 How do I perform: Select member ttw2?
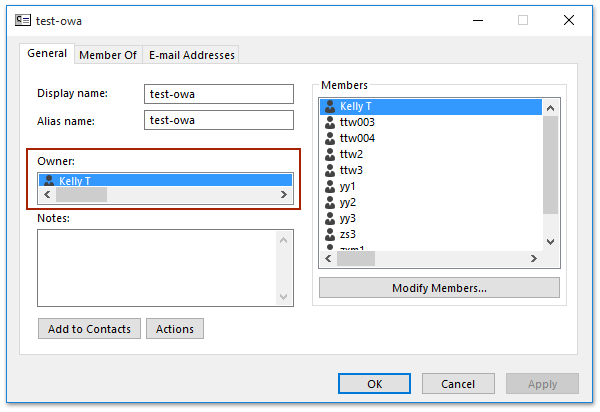click(x=431, y=155)
